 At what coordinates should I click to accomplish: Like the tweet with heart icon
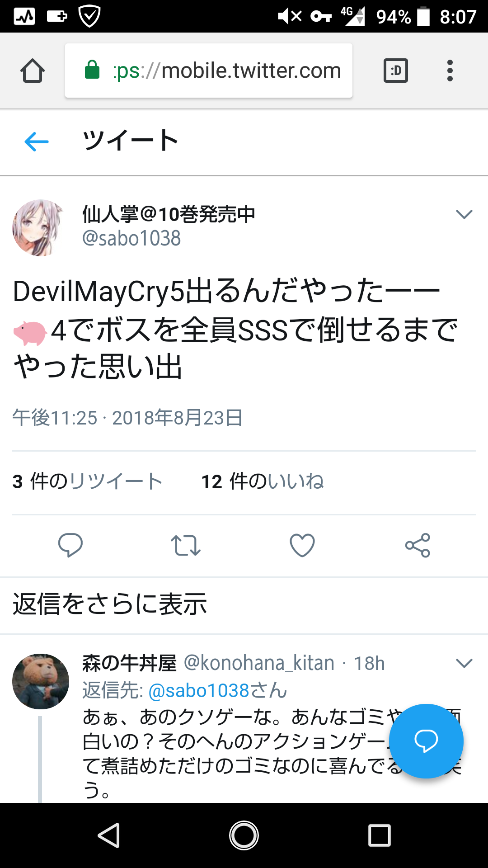click(302, 545)
